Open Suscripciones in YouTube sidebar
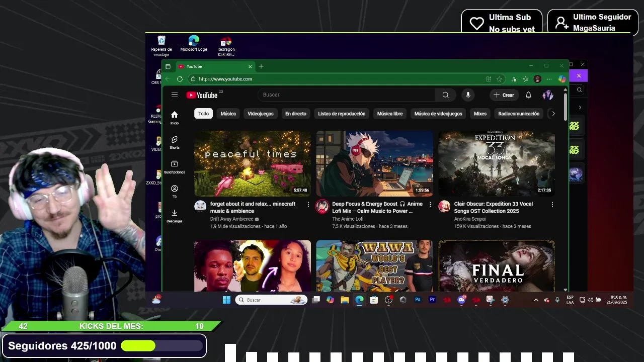 point(174,167)
